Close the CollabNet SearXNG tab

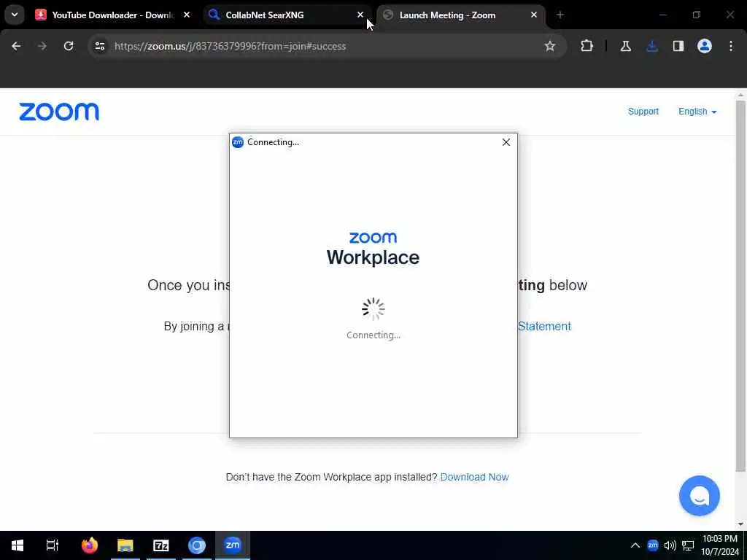360,15
